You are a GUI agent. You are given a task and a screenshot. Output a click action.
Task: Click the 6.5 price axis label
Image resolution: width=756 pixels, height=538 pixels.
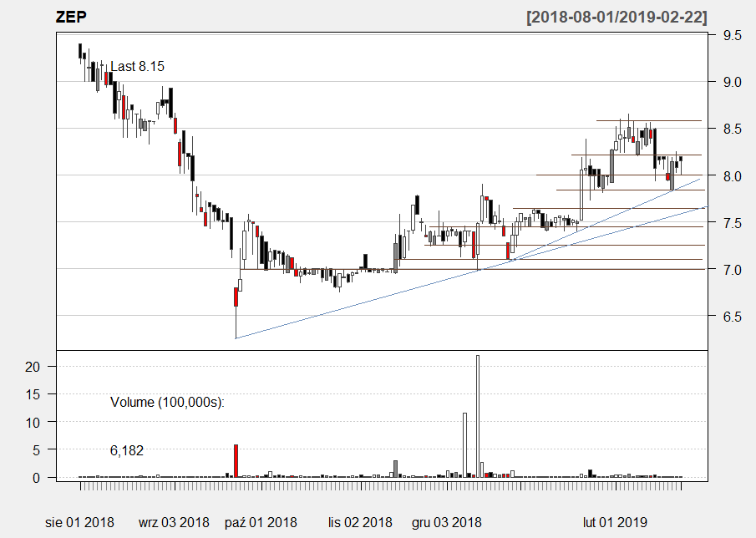[x=732, y=317]
